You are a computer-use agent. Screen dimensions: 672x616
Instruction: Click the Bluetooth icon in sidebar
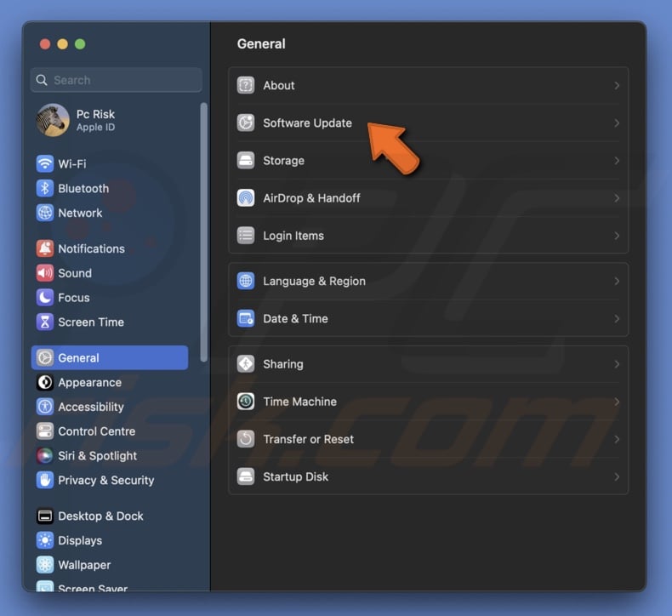45,188
